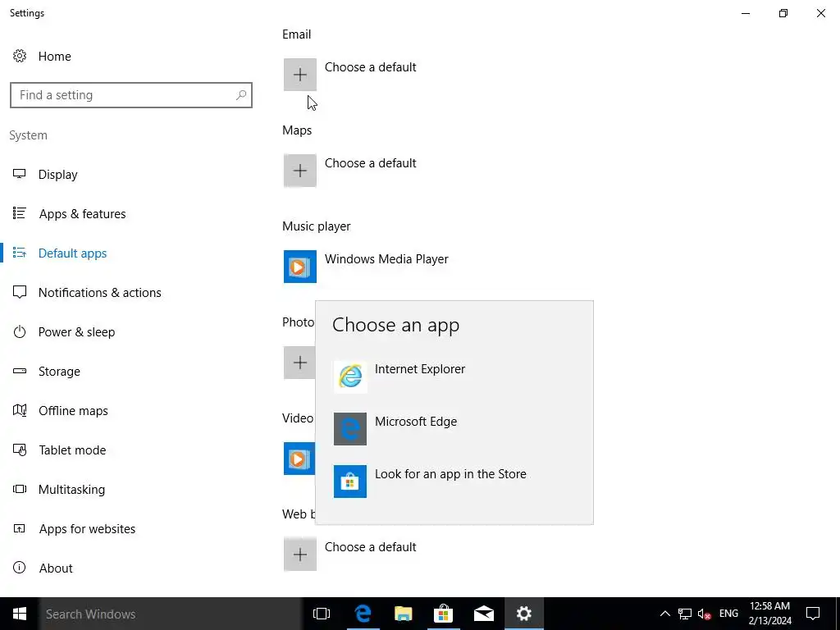Click the Email plus button
Image resolution: width=840 pixels, height=630 pixels.
click(x=300, y=75)
